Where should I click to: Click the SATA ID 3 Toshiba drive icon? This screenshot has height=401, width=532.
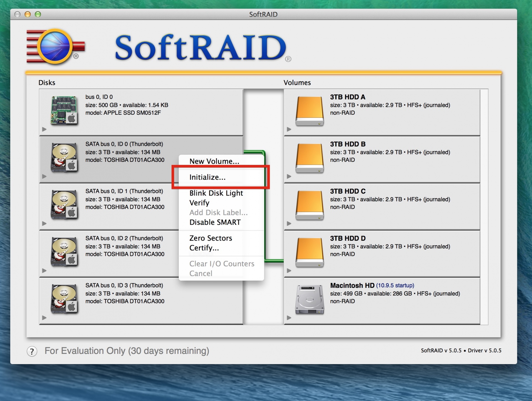tap(64, 298)
